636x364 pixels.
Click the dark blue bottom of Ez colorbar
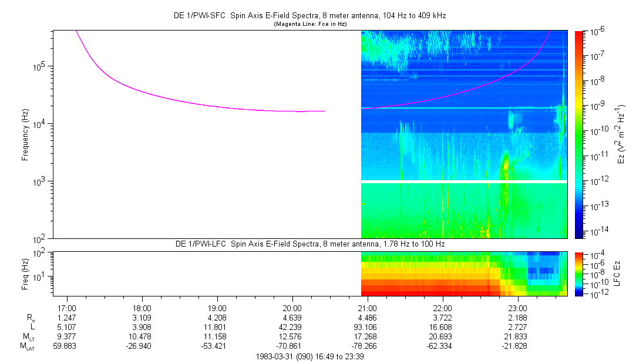coord(578,234)
